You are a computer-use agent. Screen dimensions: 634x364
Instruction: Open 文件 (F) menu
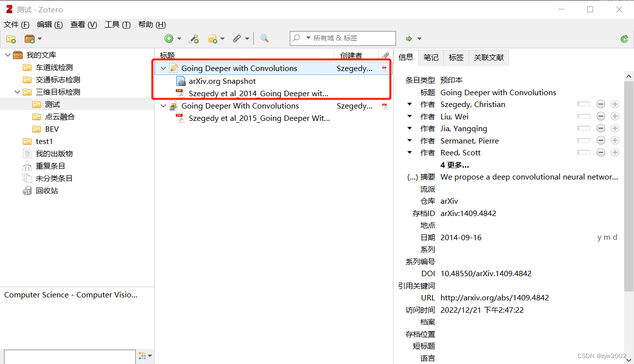point(17,25)
